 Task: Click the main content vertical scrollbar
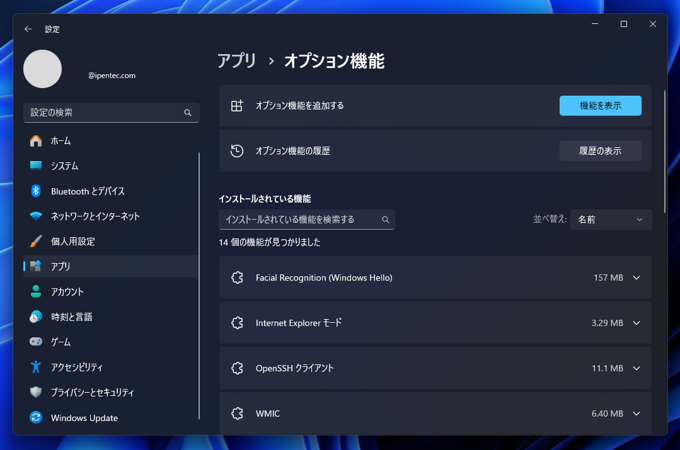tap(664, 152)
